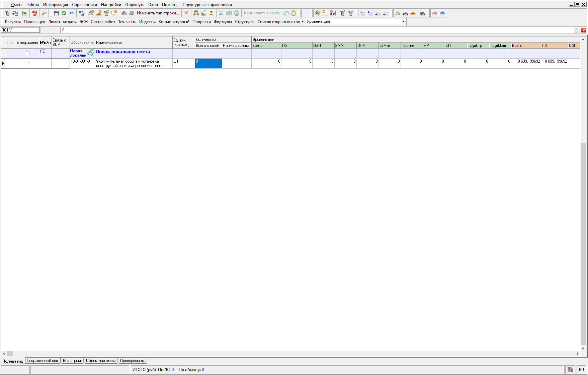The height and width of the screenshot is (375, 588).
Task: Click the ЛС1.V1 cell reference field
Action: [20, 30]
